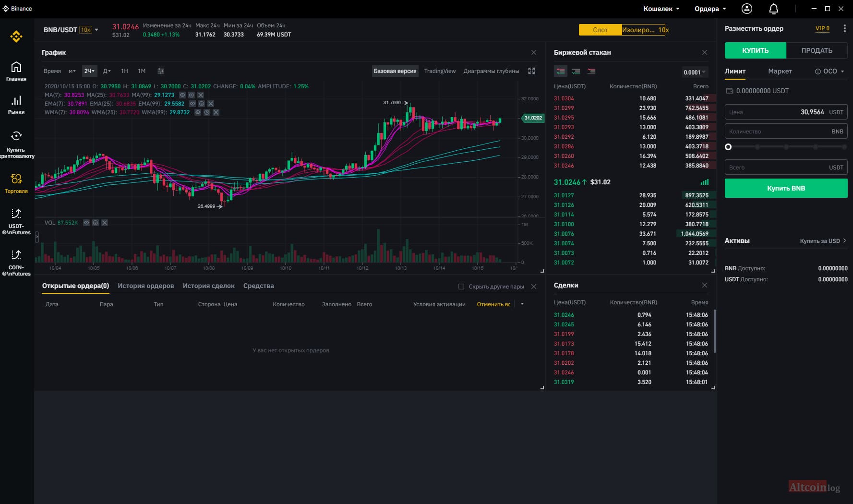Viewport: 853px width, 504px height.
Task: Select the Маркет order tab
Action: 780,71
